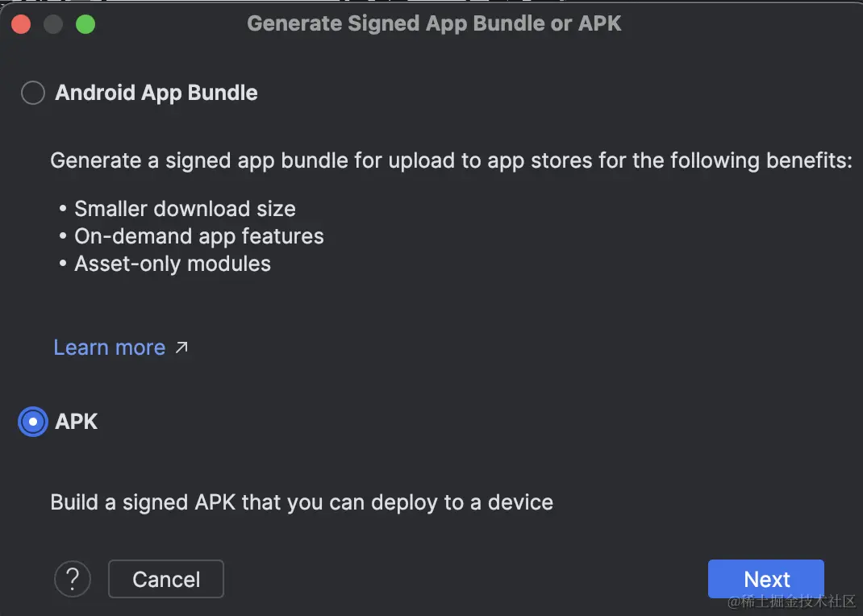
Task: Click the help question mark icon
Action: [73, 579]
